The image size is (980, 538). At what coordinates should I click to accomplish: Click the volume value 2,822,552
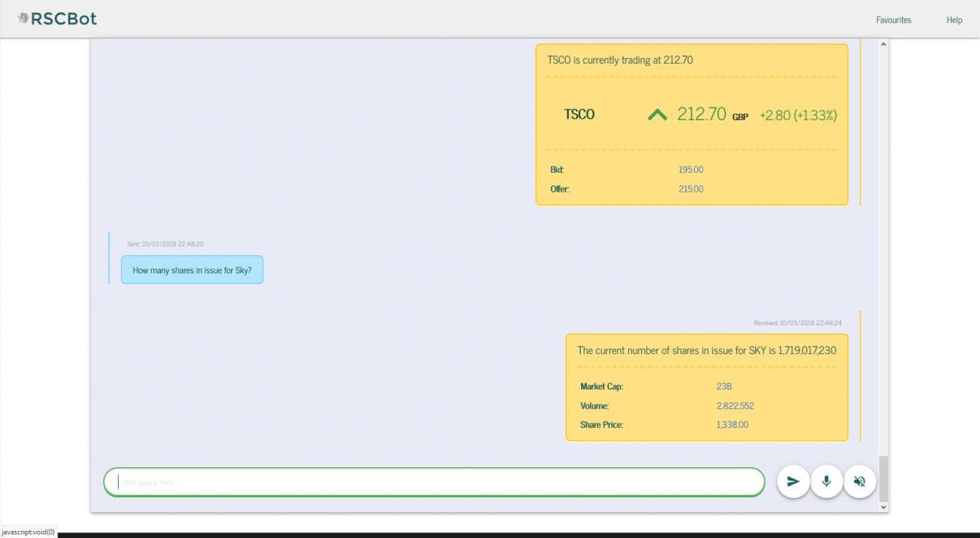[735, 406]
